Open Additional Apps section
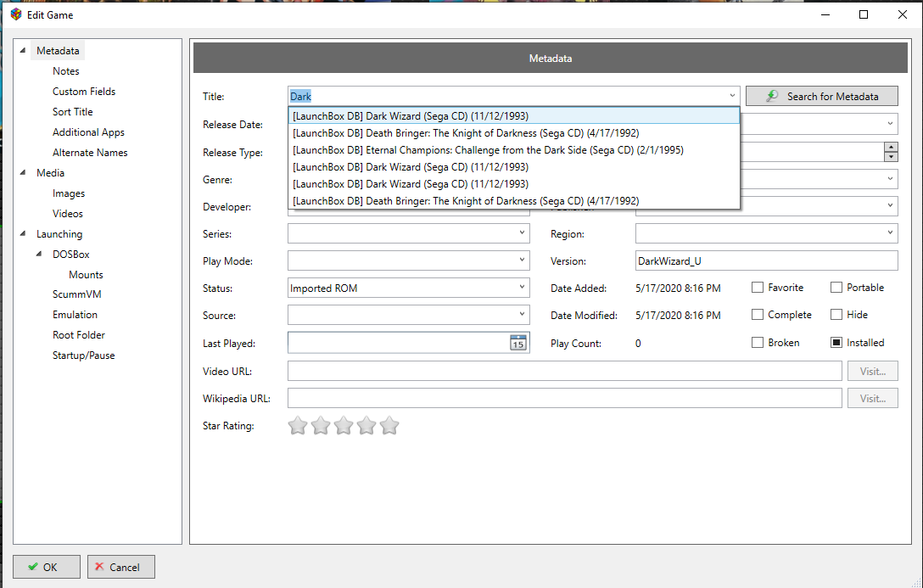The image size is (923, 588). [x=88, y=132]
